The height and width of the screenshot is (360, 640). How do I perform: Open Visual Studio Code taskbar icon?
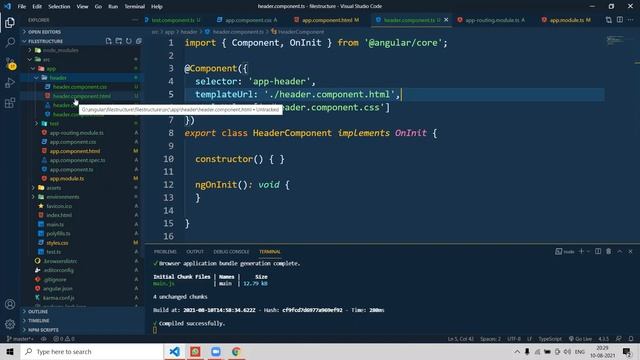click(174, 351)
